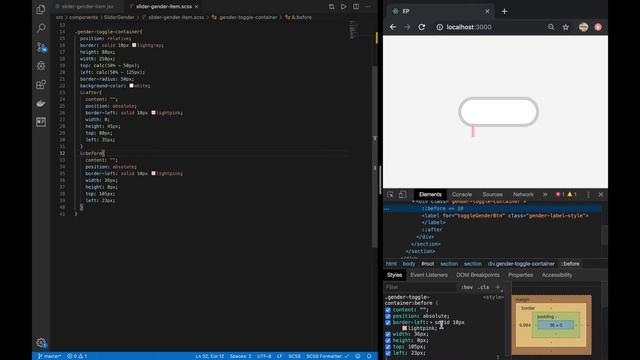Toggle the DevTools device toolbar
This screenshot has height=360, width=640.
[x=402, y=195]
